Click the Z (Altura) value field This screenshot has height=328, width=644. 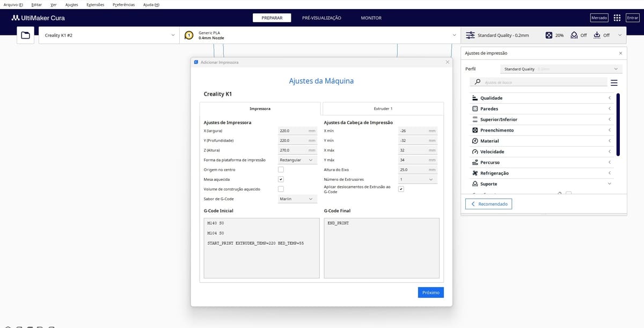click(x=297, y=150)
